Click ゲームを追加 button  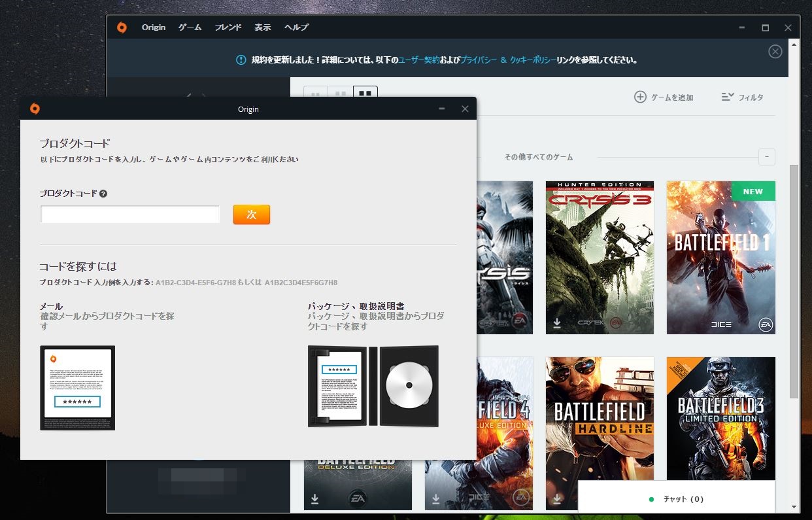coord(664,97)
